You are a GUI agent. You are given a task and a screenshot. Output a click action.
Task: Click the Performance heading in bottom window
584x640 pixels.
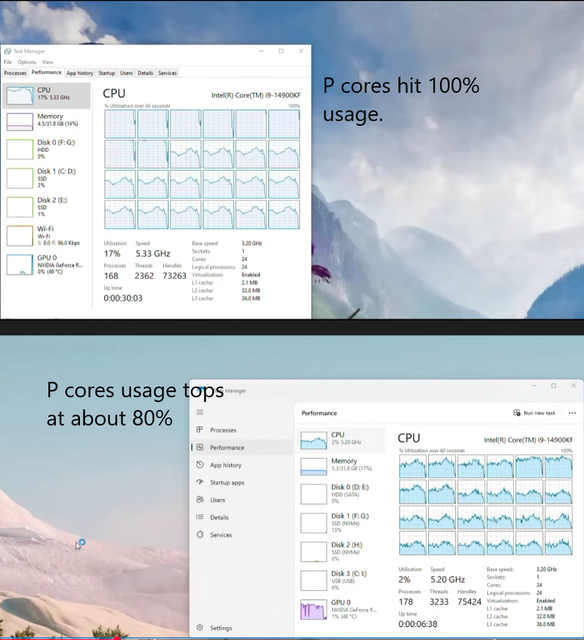click(319, 413)
